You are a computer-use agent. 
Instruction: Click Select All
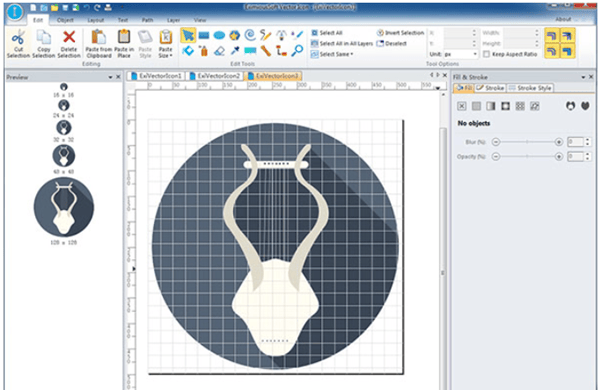(326, 33)
